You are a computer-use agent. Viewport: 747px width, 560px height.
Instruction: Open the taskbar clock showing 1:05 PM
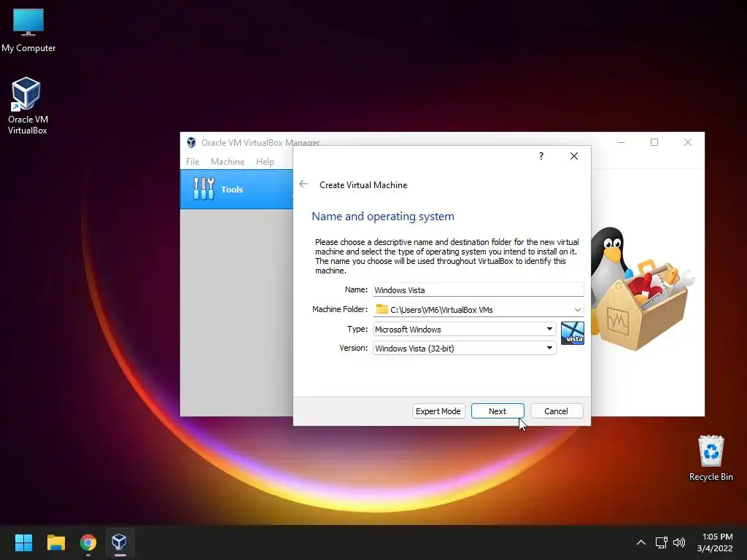715,542
